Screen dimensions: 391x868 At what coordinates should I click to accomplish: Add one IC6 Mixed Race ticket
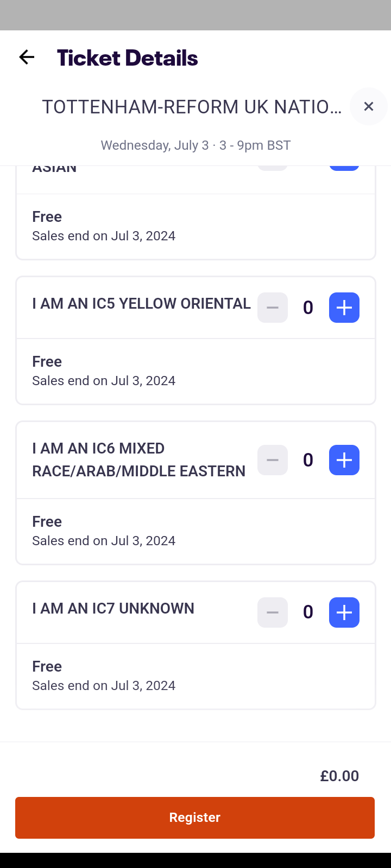[x=344, y=460]
